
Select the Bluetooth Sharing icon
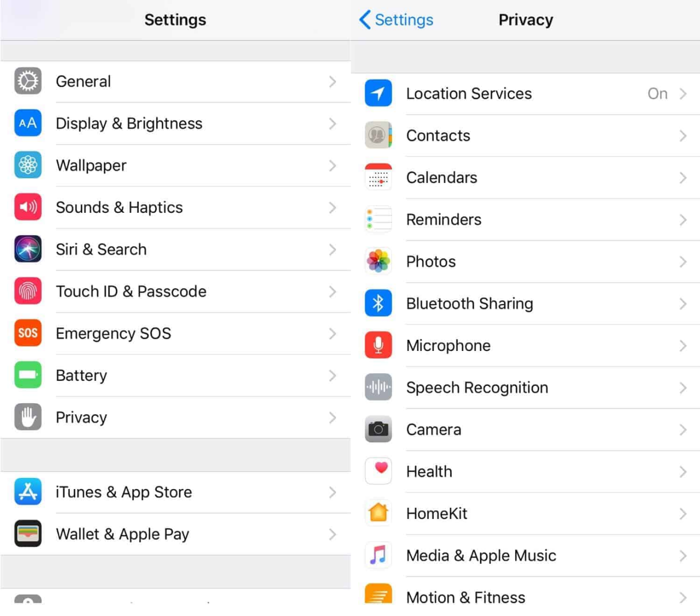(x=378, y=304)
